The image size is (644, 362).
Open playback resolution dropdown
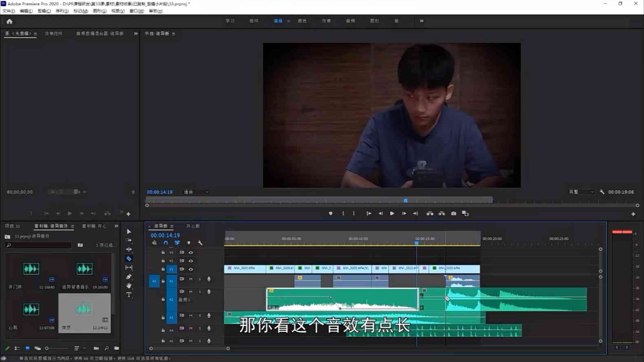point(581,192)
